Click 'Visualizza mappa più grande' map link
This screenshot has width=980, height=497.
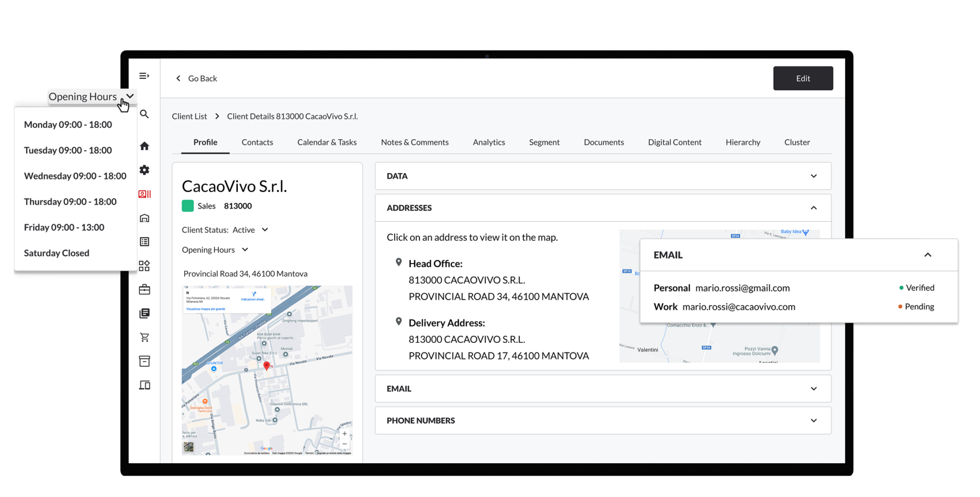[205, 309]
